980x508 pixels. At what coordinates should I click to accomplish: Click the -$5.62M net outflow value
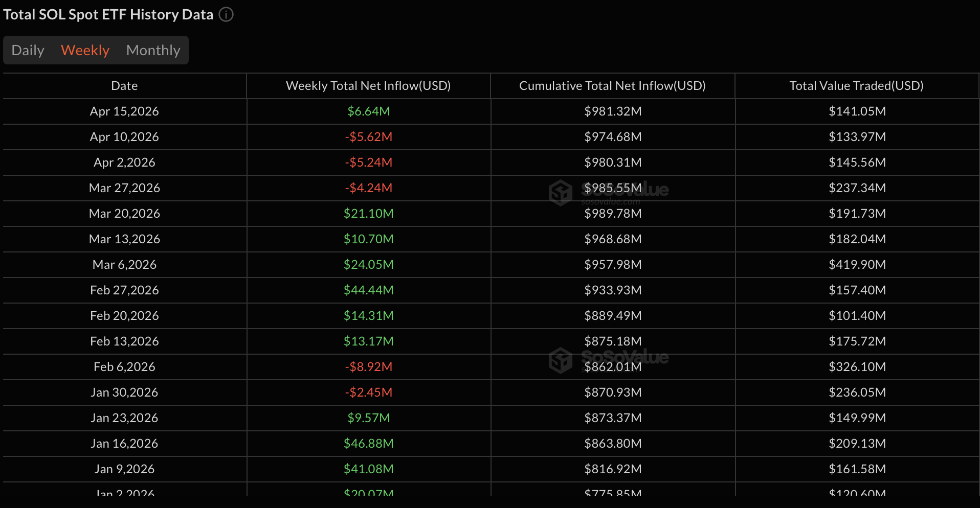[368, 137]
